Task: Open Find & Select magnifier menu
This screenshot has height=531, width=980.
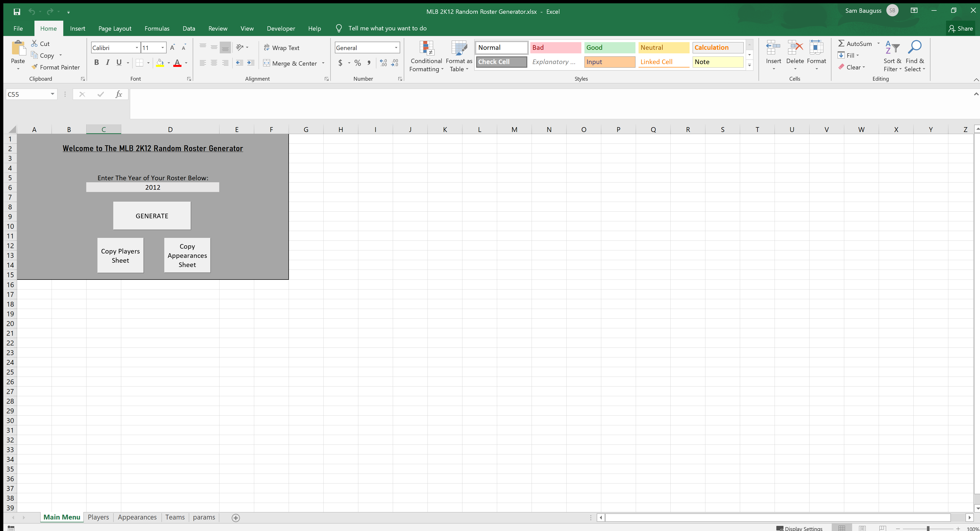Action: [915, 56]
